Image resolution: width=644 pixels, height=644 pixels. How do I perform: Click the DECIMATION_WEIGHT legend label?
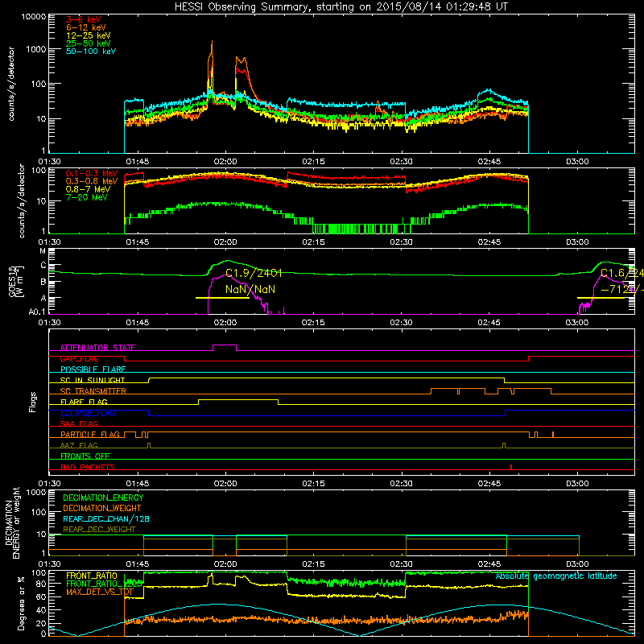click(x=102, y=509)
